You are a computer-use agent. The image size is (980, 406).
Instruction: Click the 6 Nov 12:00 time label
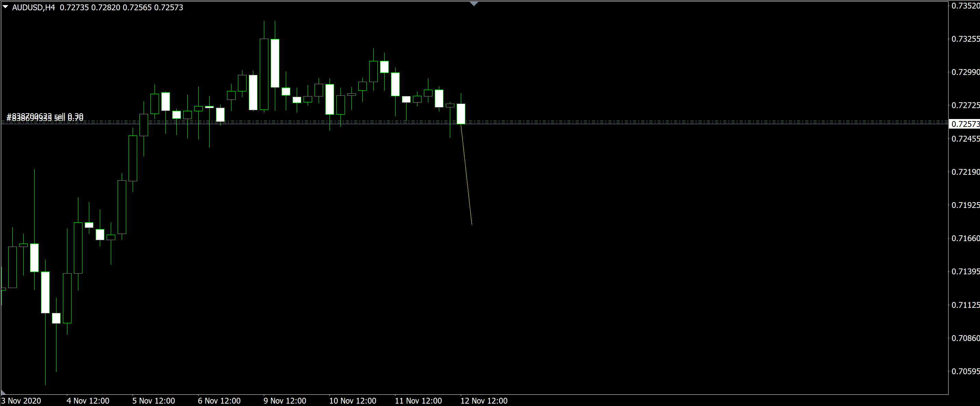click(219, 401)
